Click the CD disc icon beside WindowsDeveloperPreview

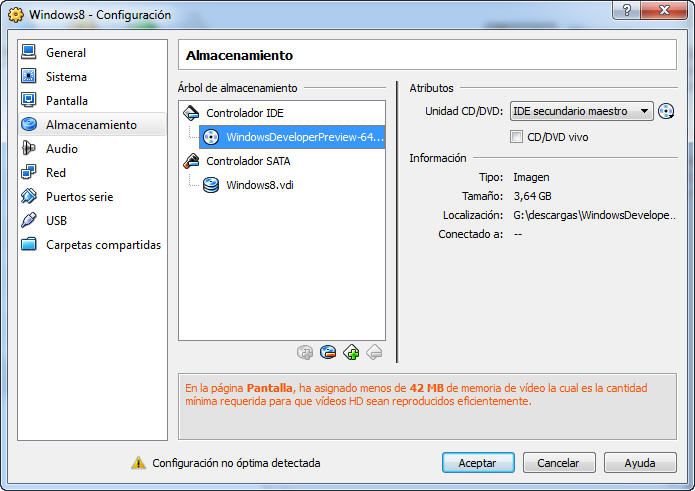pos(211,137)
